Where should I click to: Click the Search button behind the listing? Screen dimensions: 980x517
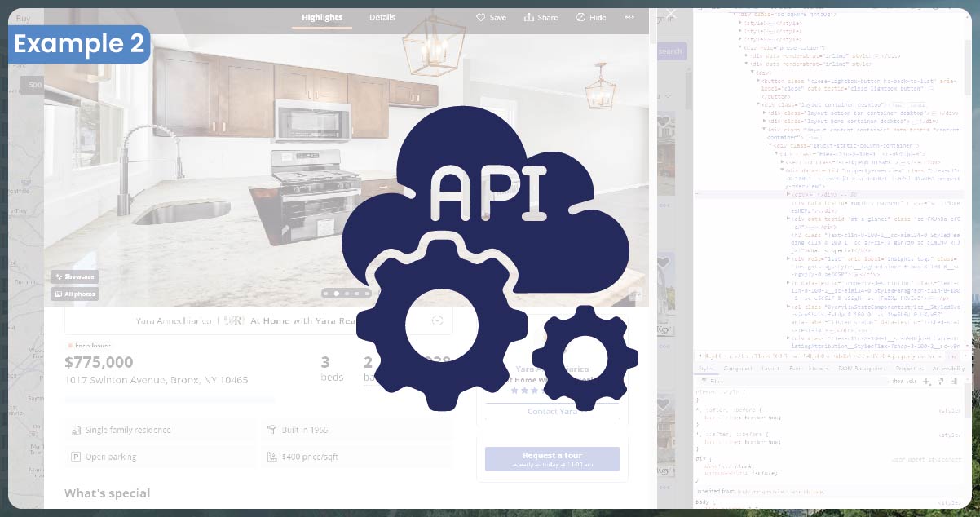pyautogui.click(x=670, y=51)
